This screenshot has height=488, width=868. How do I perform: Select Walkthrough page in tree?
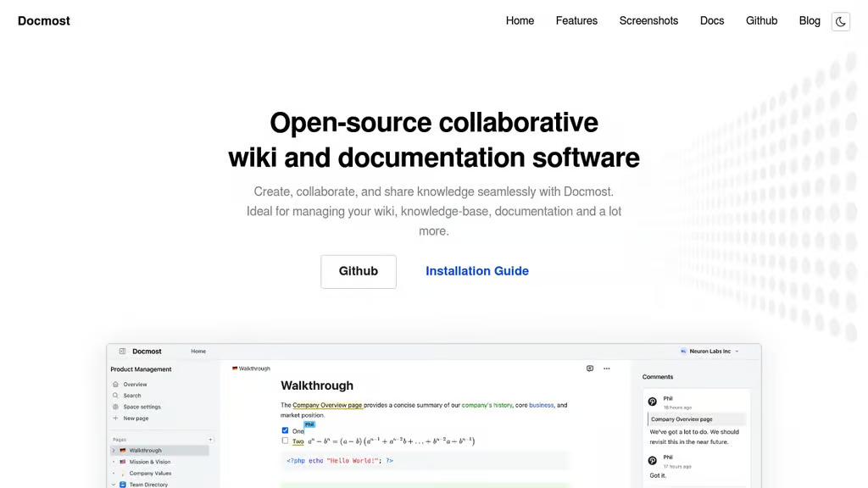pos(159,451)
